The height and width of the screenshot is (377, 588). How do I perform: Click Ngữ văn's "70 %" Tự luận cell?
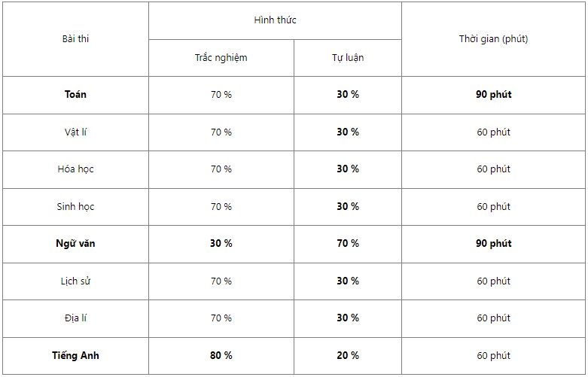coord(347,244)
